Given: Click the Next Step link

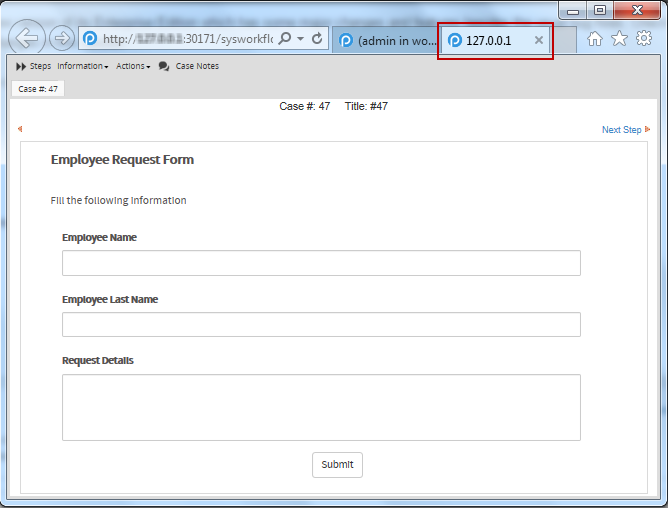Looking at the screenshot, I should coord(622,130).
